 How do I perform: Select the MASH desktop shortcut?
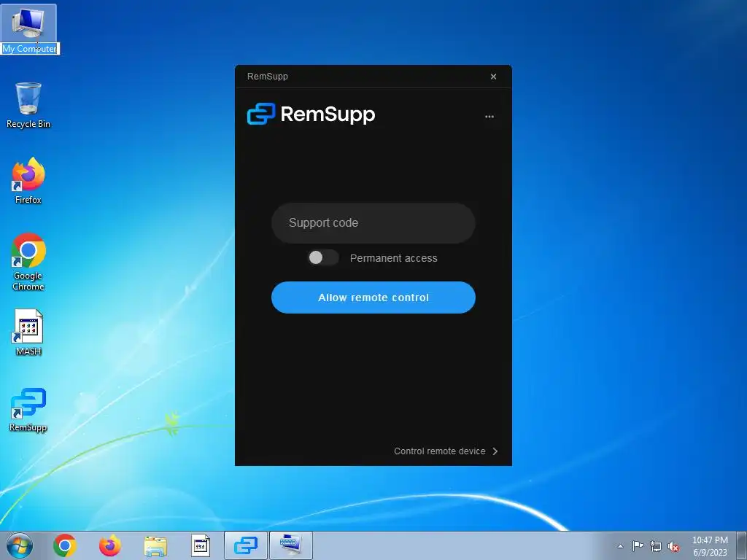pyautogui.click(x=28, y=332)
